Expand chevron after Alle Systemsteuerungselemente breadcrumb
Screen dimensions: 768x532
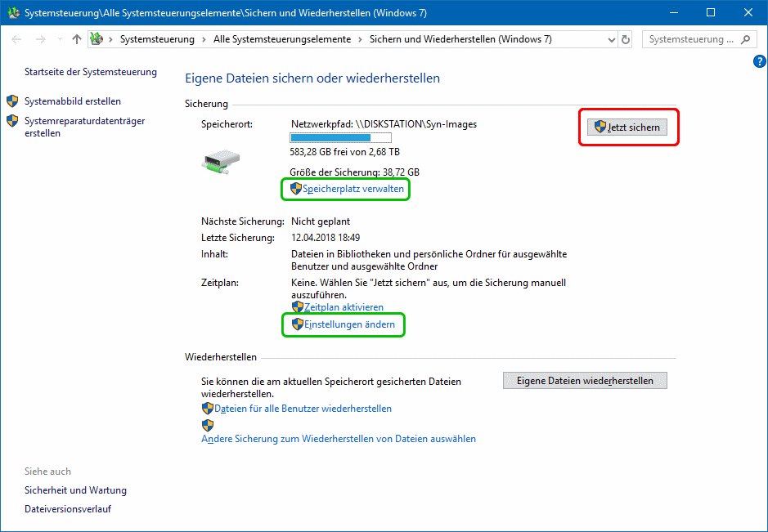360,39
